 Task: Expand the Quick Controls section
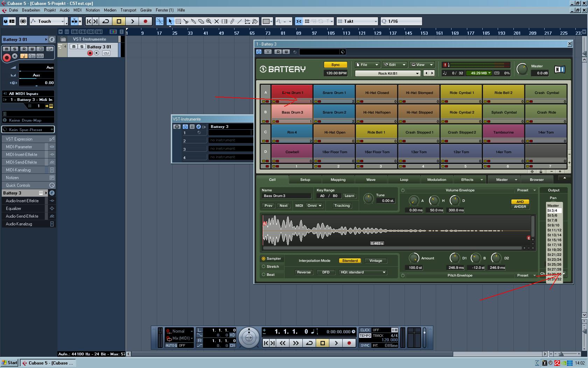pos(28,185)
